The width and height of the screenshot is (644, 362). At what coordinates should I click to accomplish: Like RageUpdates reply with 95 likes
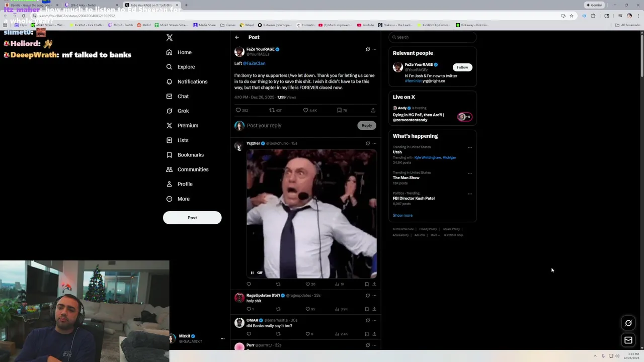click(310, 309)
